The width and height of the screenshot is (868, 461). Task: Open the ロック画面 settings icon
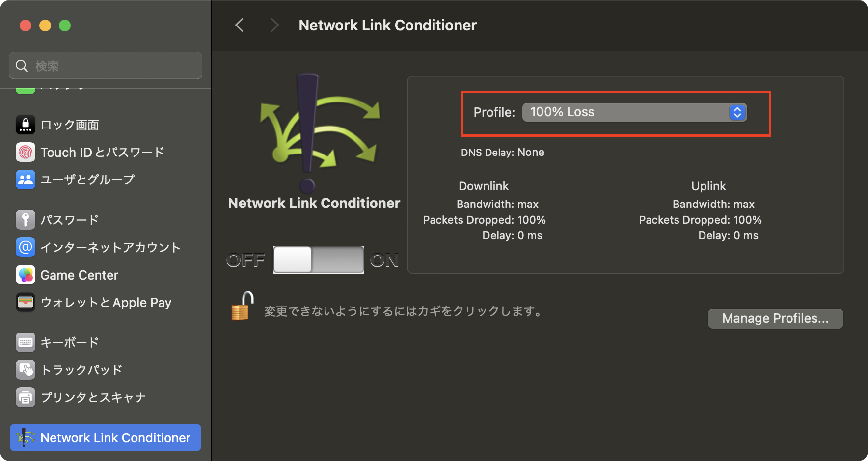(25, 125)
